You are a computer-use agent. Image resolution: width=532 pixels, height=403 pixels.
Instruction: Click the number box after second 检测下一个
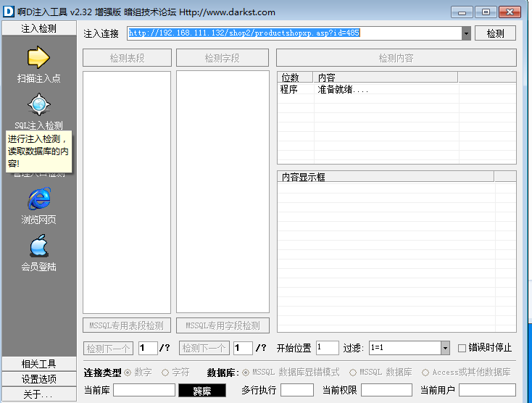tap(243, 348)
